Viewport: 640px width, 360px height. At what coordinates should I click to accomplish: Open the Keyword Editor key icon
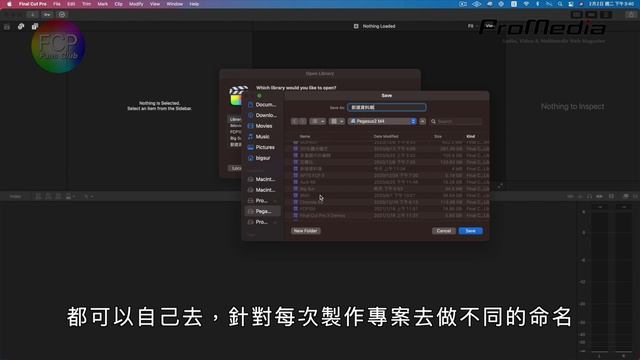coord(47,15)
